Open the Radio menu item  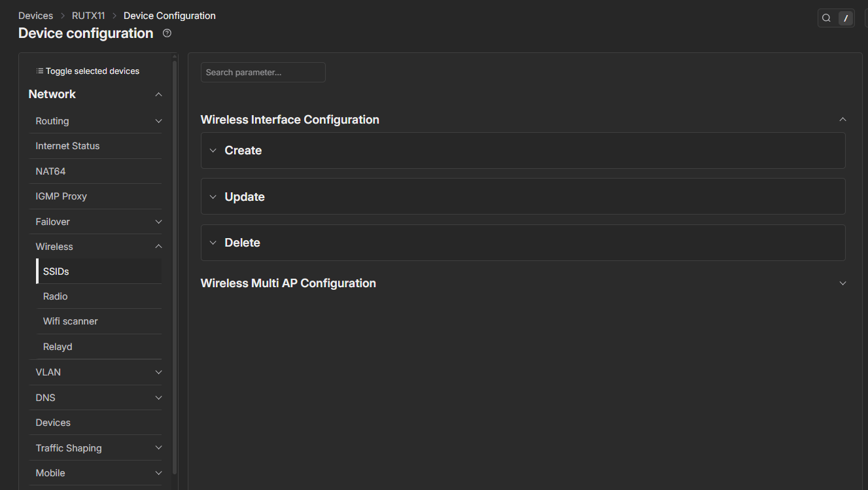click(x=56, y=296)
